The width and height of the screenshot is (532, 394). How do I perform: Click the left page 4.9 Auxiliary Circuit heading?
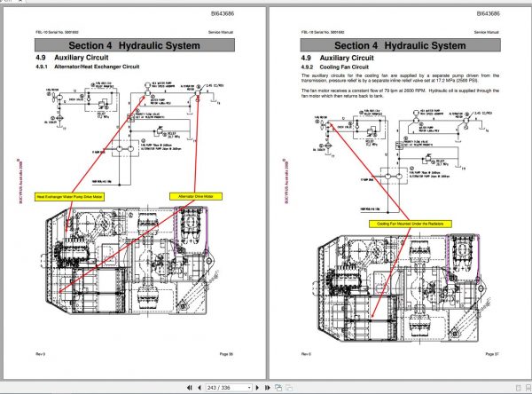pyautogui.click(x=72, y=58)
